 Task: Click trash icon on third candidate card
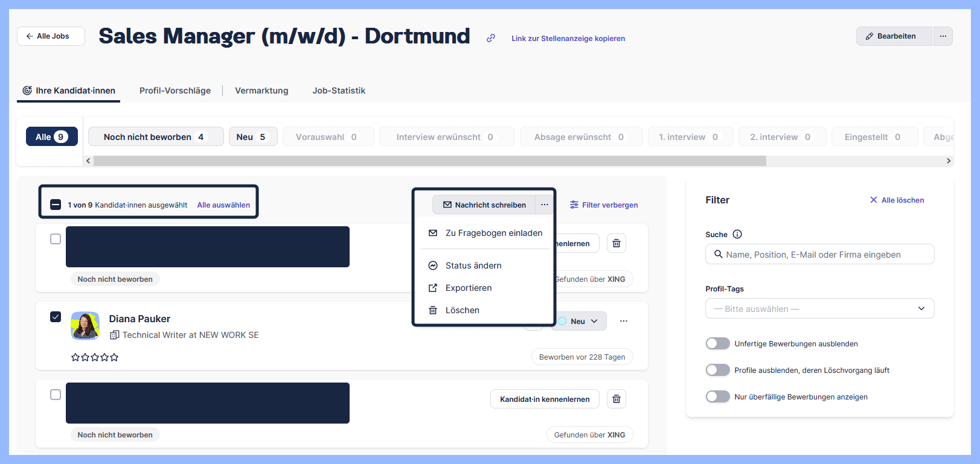[x=616, y=399]
